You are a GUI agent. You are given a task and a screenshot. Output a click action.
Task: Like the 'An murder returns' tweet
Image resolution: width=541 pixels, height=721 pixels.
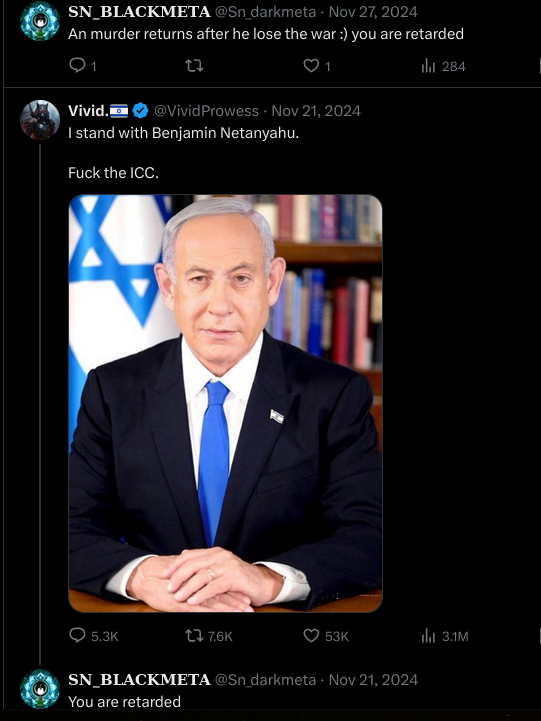[x=317, y=66]
